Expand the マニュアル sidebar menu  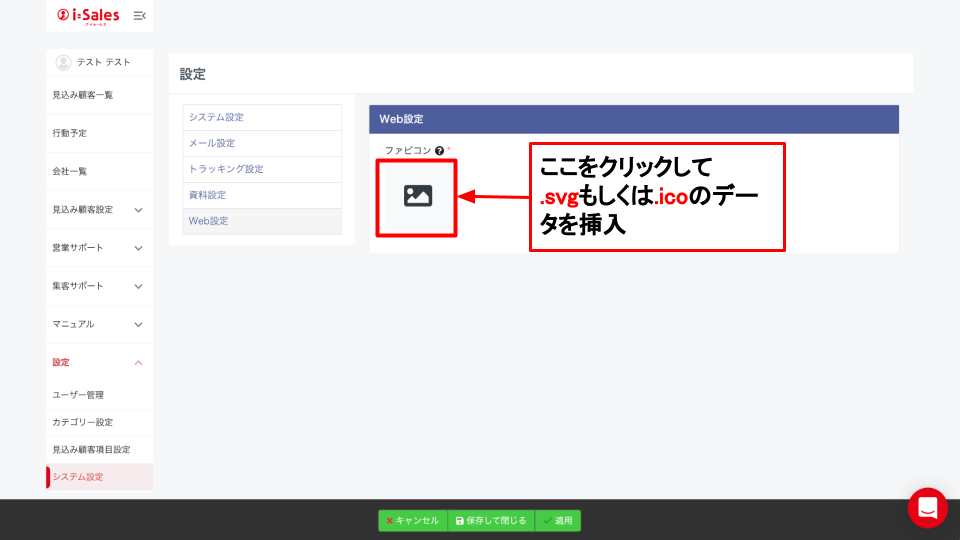click(x=138, y=324)
